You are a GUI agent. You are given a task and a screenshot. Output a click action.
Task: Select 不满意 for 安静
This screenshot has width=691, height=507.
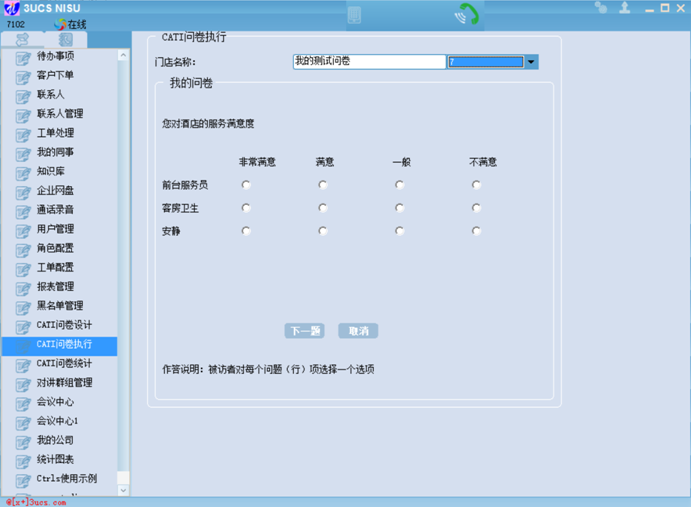[476, 231]
